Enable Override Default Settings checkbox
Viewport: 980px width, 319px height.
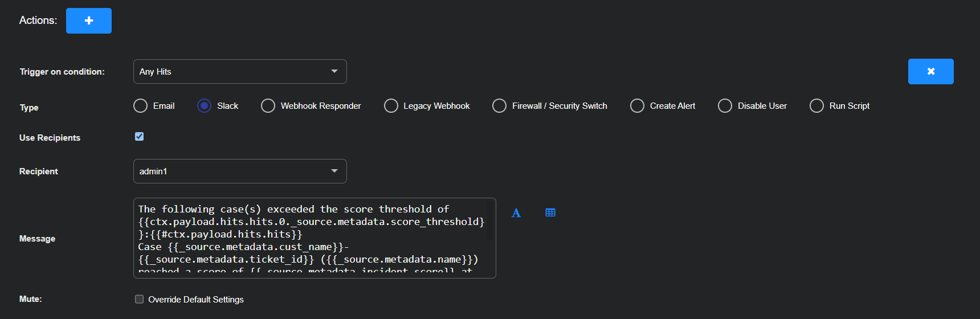140,300
